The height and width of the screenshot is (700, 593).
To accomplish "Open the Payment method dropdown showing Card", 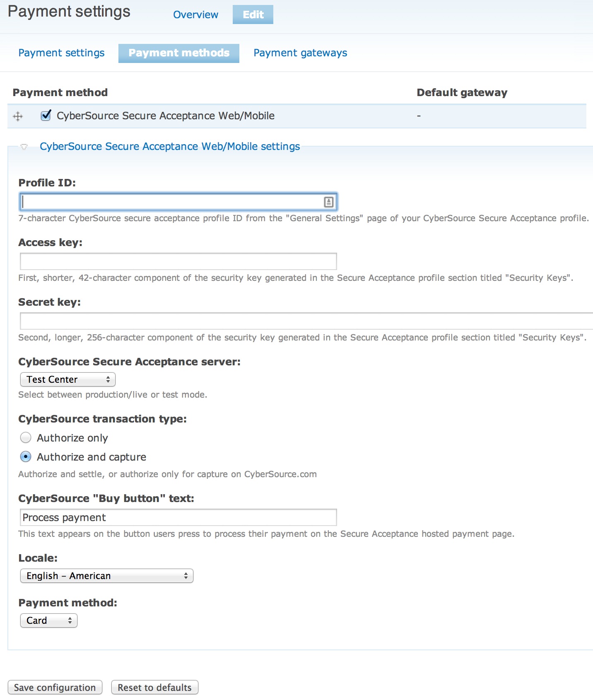I will click(x=48, y=620).
